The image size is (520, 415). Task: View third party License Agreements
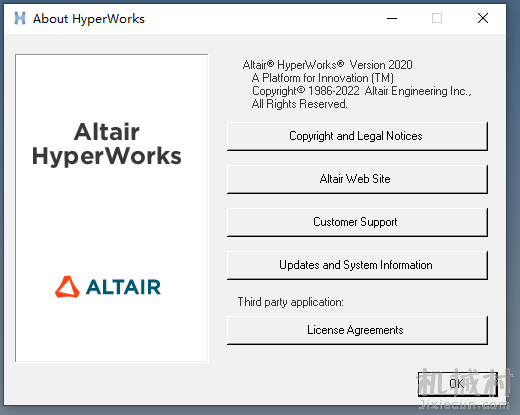point(357,330)
